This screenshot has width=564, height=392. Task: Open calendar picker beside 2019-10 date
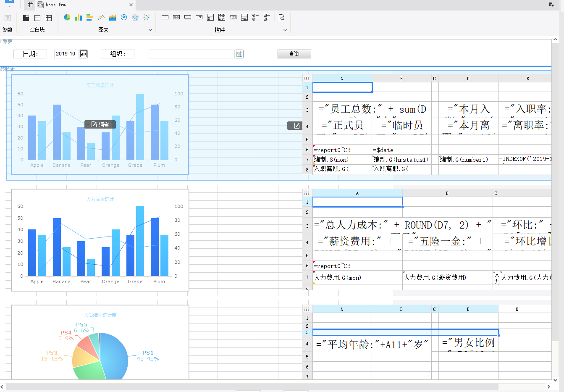click(x=84, y=54)
